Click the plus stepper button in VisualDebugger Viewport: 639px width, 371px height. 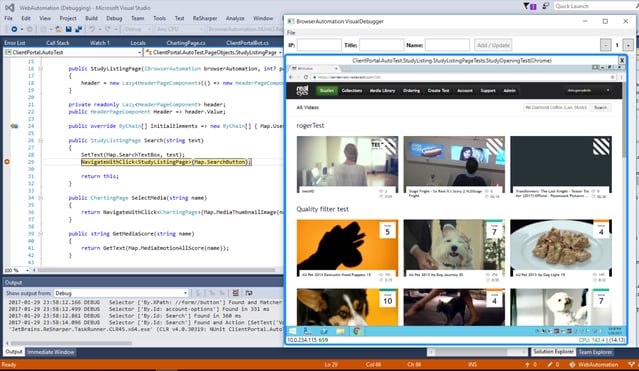point(628,45)
